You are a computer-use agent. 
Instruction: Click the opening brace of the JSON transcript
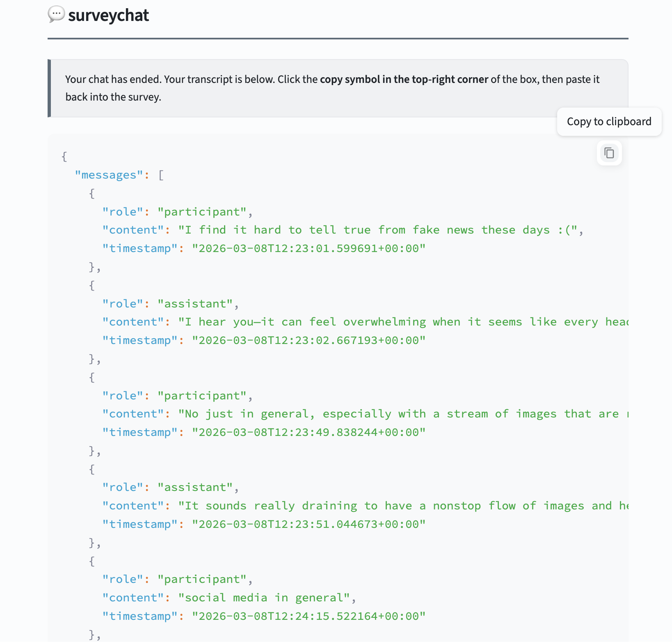click(64, 156)
